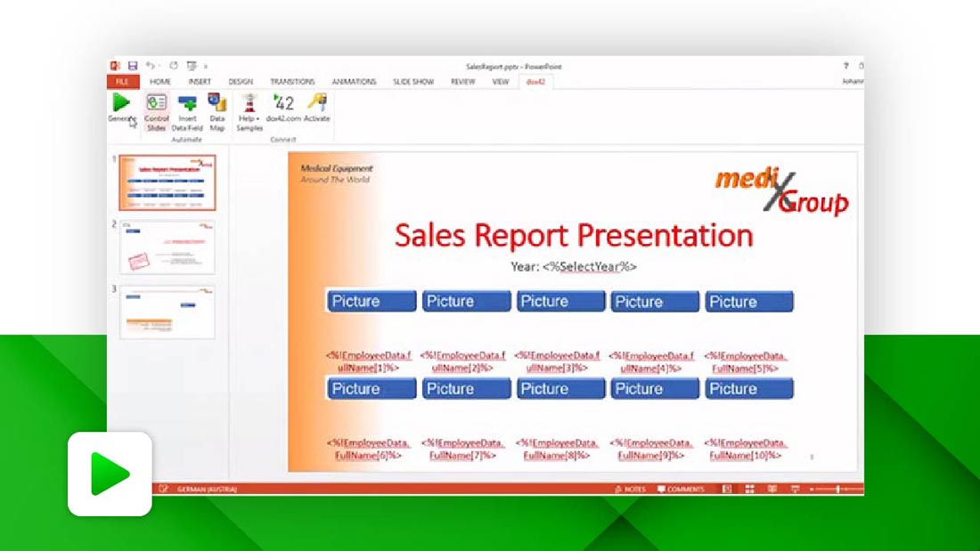This screenshot has width=980, height=551.
Task: Click the PowerPoint application icon in the title bar
Action: (115, 66)
